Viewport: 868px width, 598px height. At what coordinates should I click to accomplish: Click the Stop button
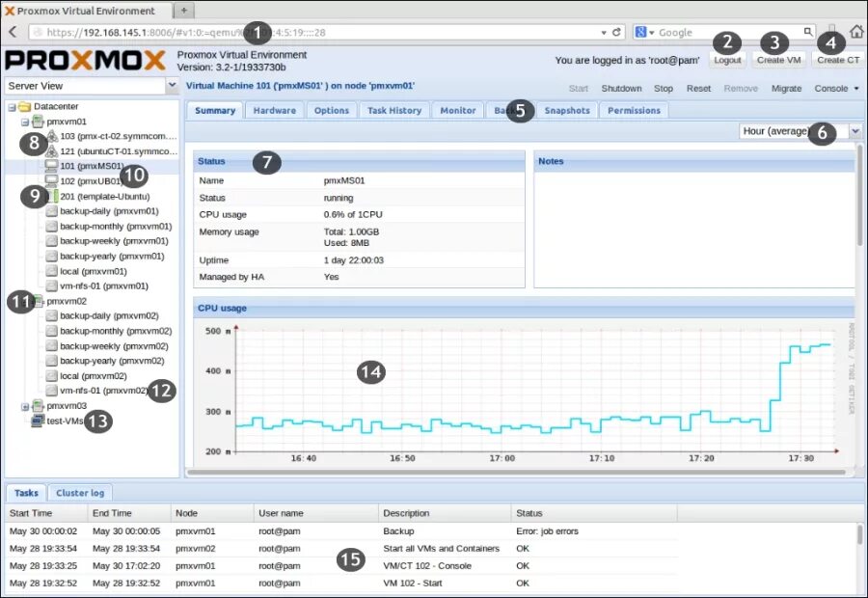664,89
